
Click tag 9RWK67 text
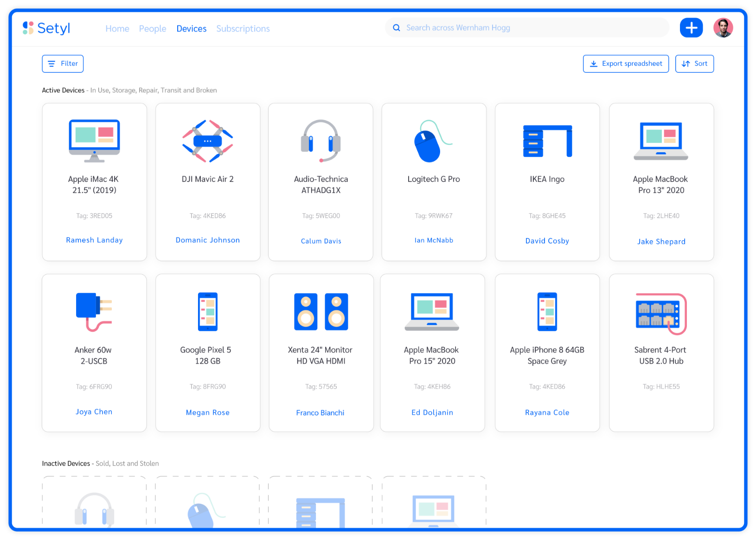point(434,216)
